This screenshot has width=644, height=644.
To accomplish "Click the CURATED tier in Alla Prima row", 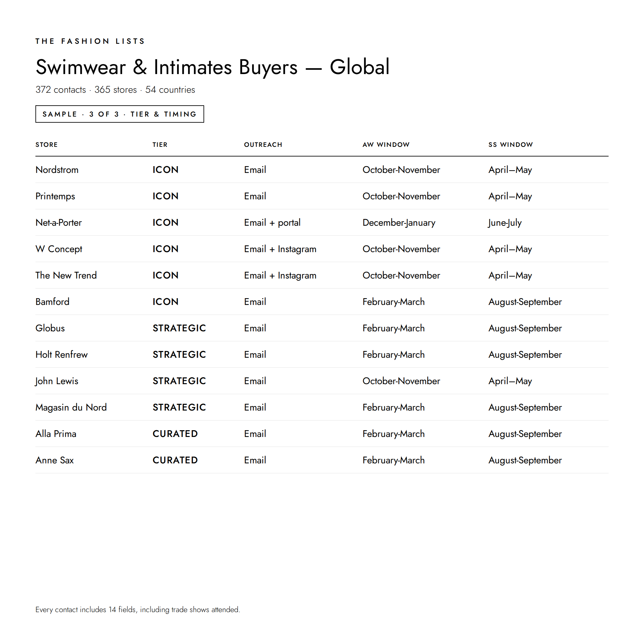I will pos(175,434).
